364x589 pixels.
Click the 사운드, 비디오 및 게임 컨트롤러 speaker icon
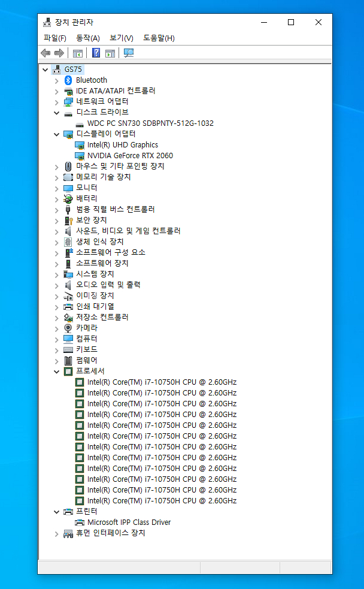point(68,231)
